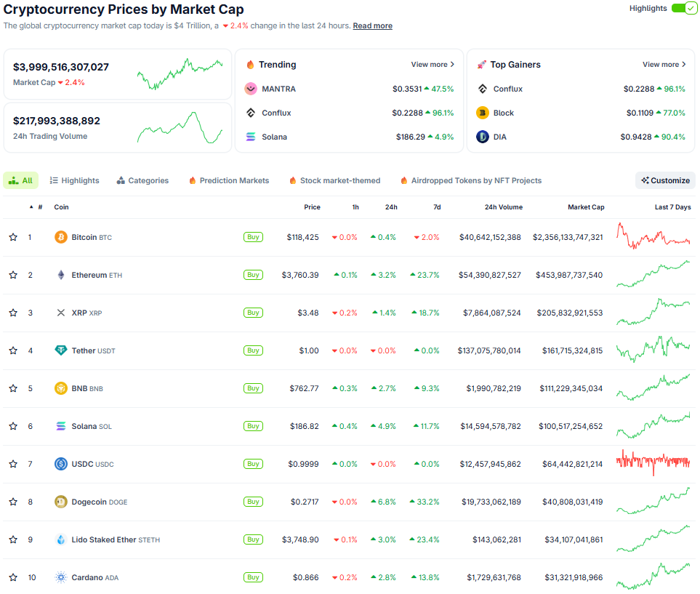Image resolution: width=700 pixels, height=594 pixels.
Task: Click Buy button for Solana
Action: point(253,426)
